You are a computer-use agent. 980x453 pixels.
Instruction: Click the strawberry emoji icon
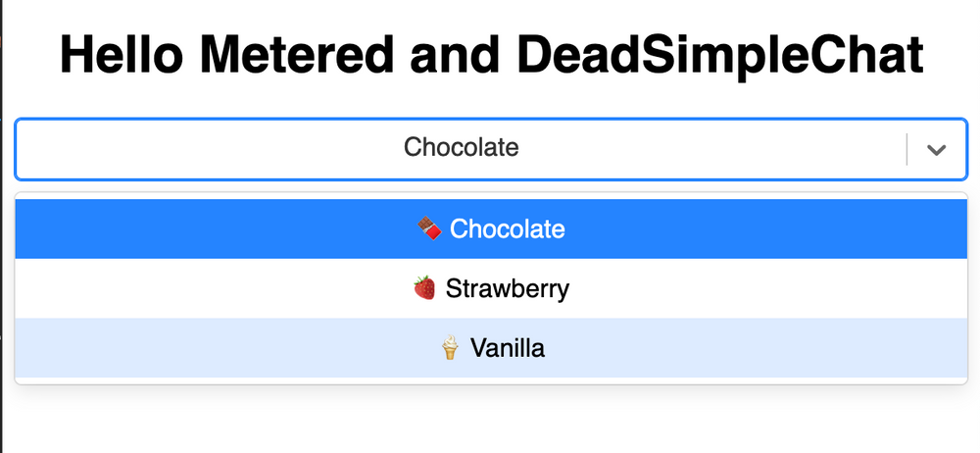pyautogui.click(x=424, y=288)
